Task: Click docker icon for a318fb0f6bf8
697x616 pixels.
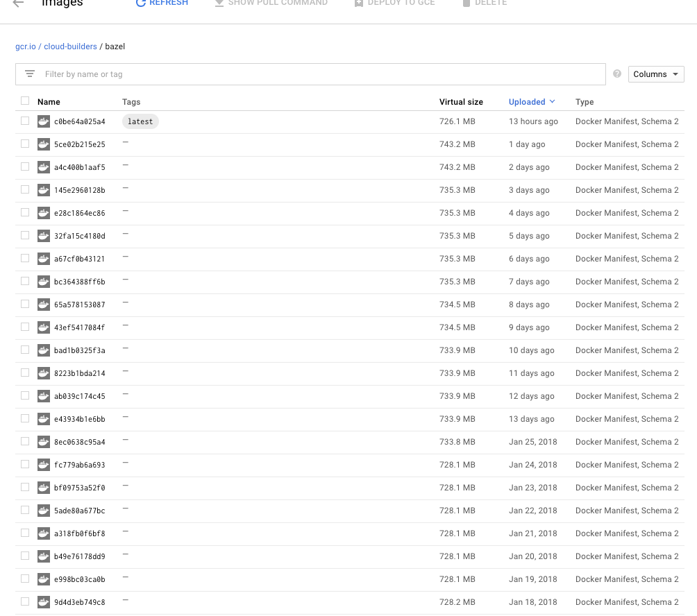Action: click(44, 533)
